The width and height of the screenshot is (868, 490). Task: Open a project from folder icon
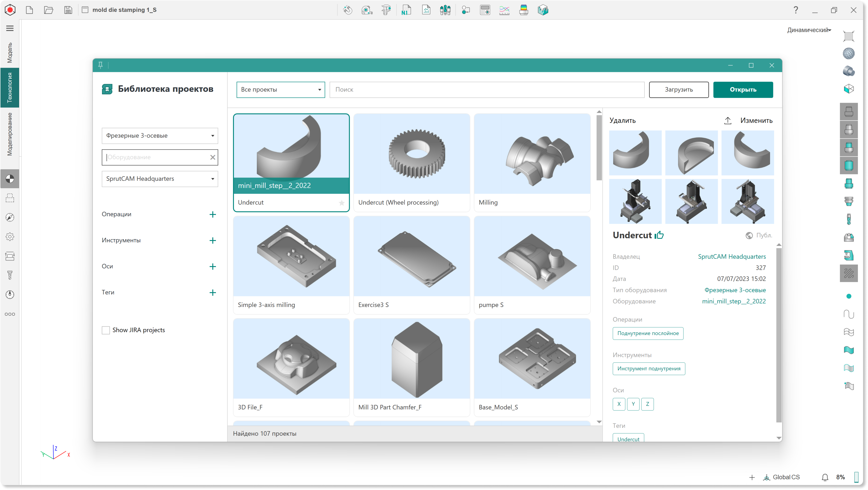pyautogui.click(x=48, y=10)
